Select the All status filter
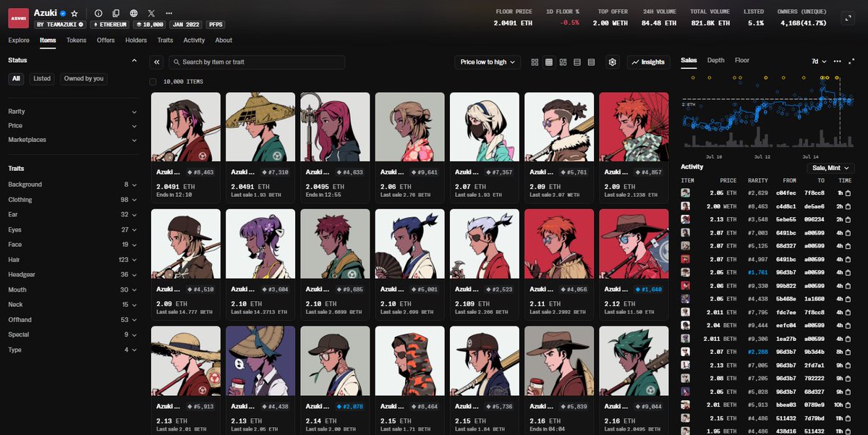This screenshot has height=435, width=868. pos(16,78)
